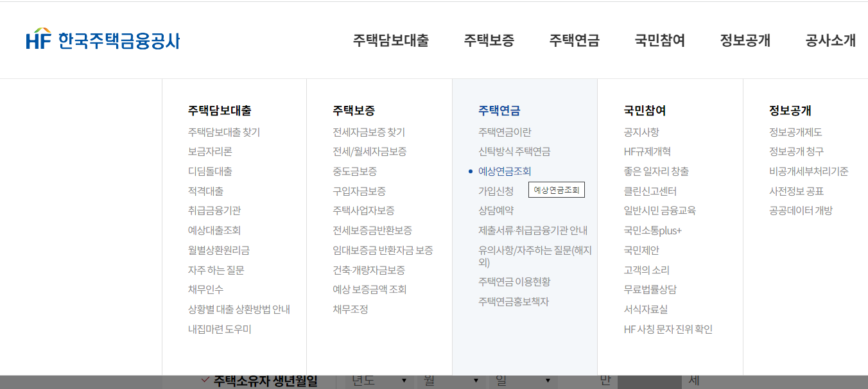
Task: Select the 국민참여 column heading
Action: coord(645,110)
